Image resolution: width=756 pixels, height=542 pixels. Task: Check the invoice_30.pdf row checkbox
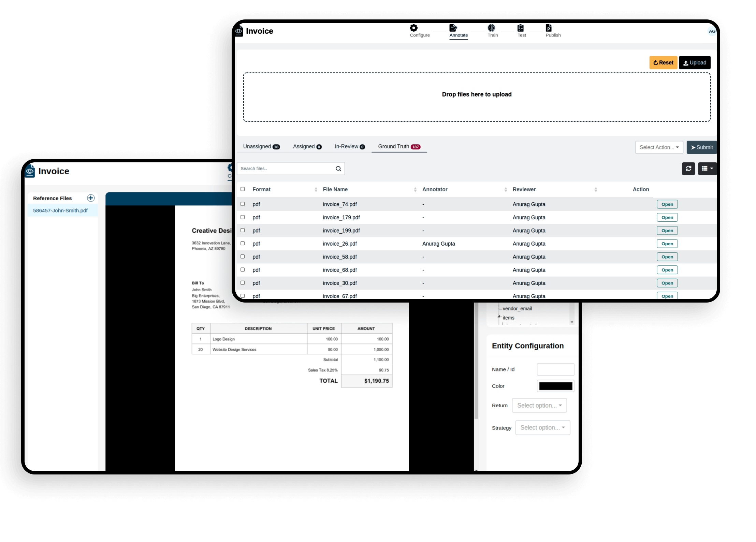(243, 283)
